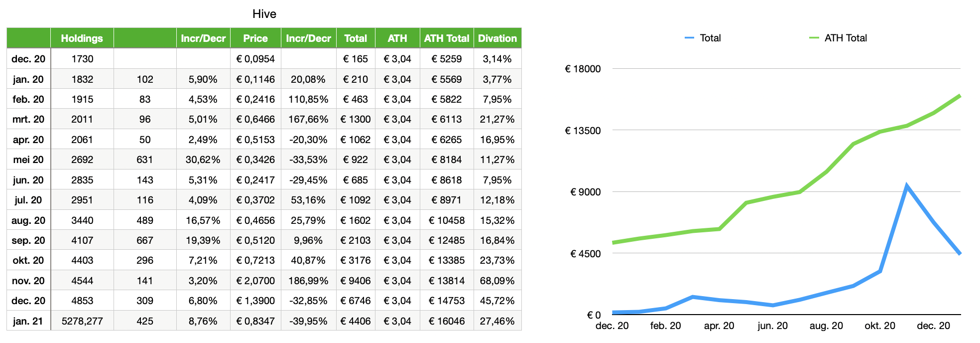
Task: Select total cell € 165
Action: click(356, 59)
